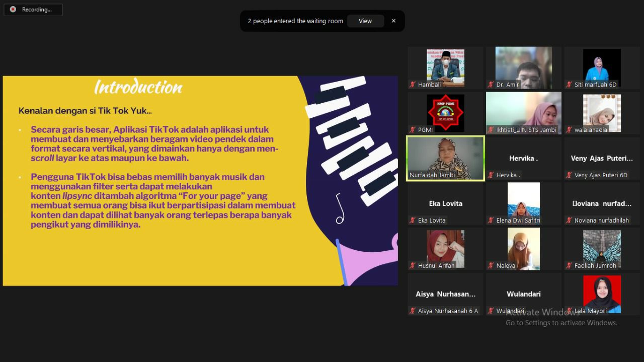Select Noviana nurfadhilah's participant tile

pos(602,204)
